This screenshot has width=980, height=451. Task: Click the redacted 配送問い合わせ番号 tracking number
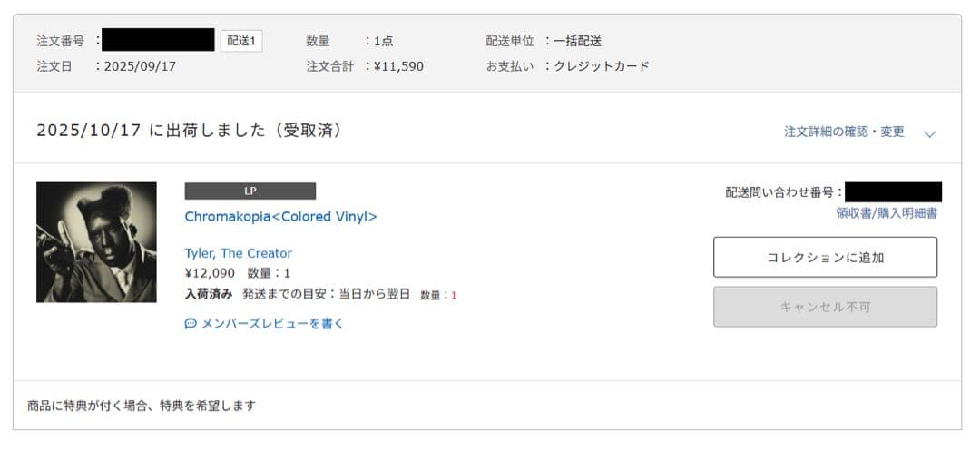click(893, 191)
